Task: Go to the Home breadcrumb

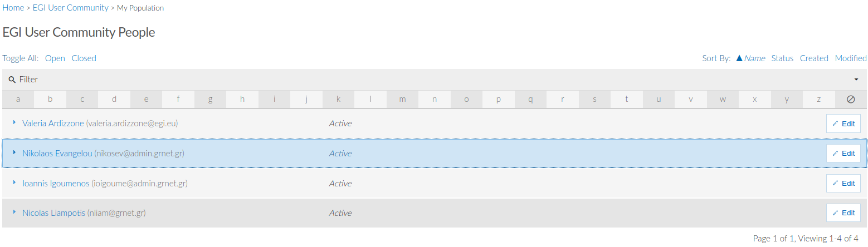Action: (13, 8)
